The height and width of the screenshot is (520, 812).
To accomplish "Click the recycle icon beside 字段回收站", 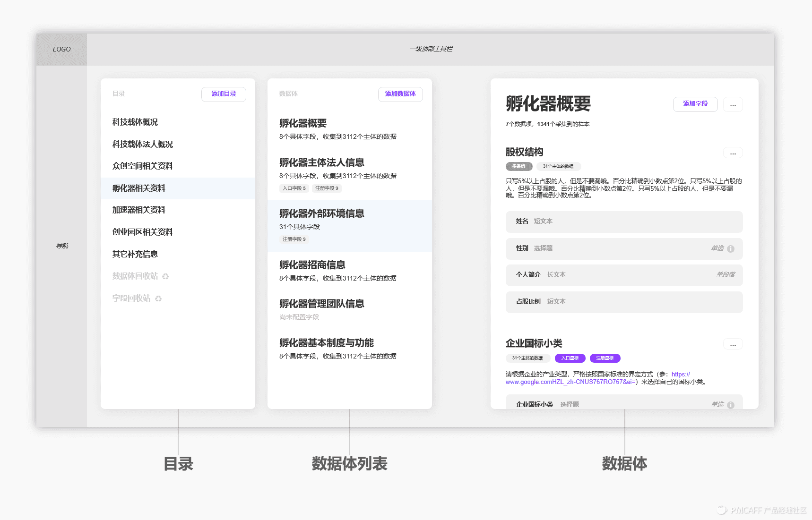I will point(158,298).
